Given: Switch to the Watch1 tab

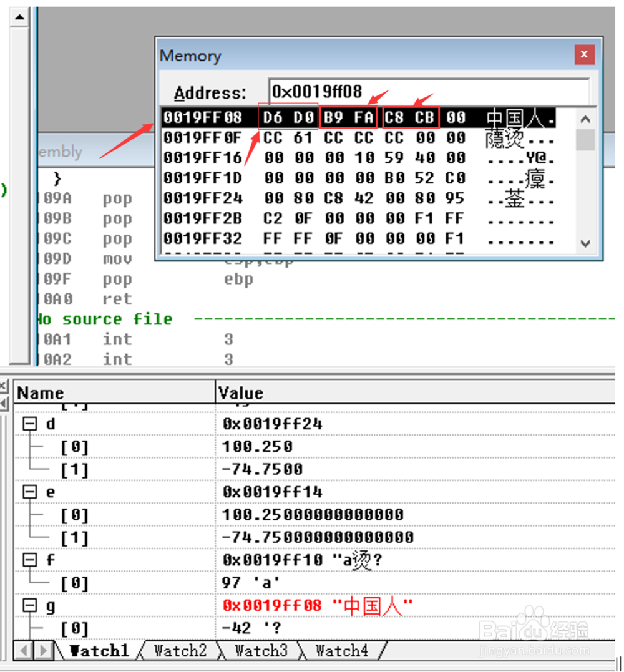Looking at the screenshot, I should [99, 651].
